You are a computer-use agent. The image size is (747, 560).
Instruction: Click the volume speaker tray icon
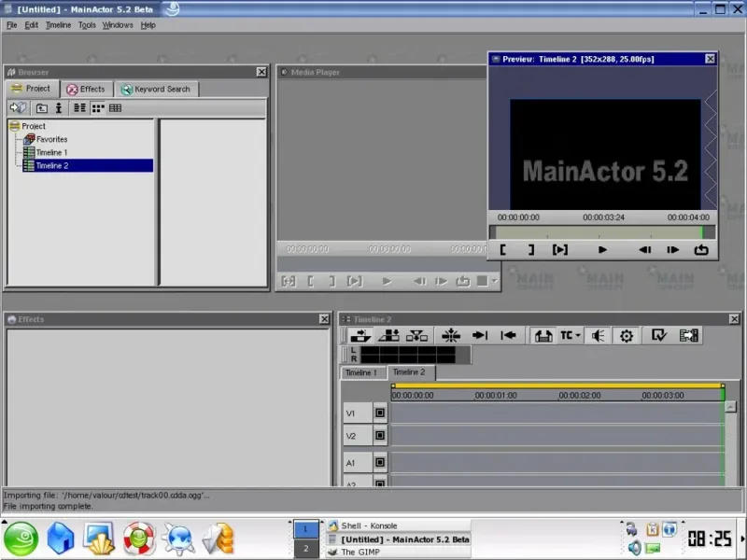[634, 548]
